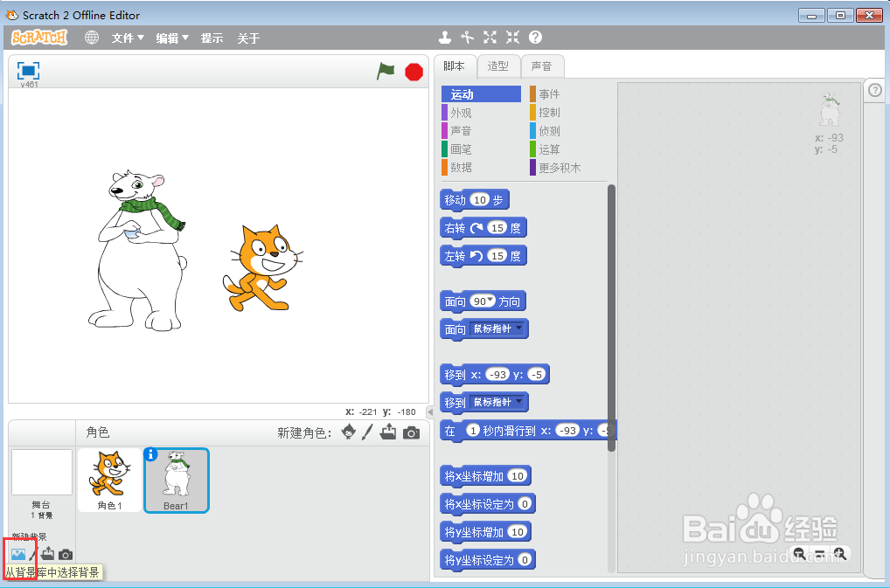Click the block palette vertical scrollbar
Viewport: 890px width, 588px height.
click(611, 317)
